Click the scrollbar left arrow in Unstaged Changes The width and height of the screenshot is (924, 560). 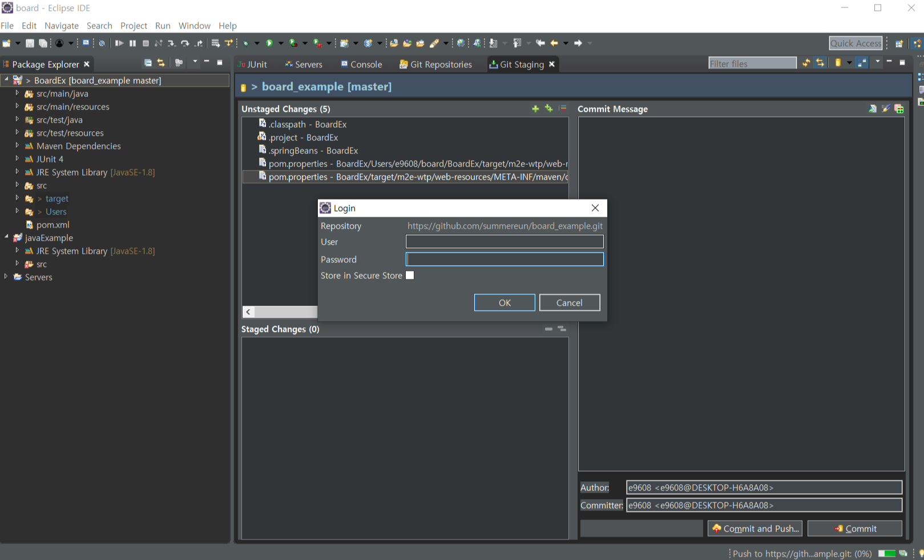point(248,312)
